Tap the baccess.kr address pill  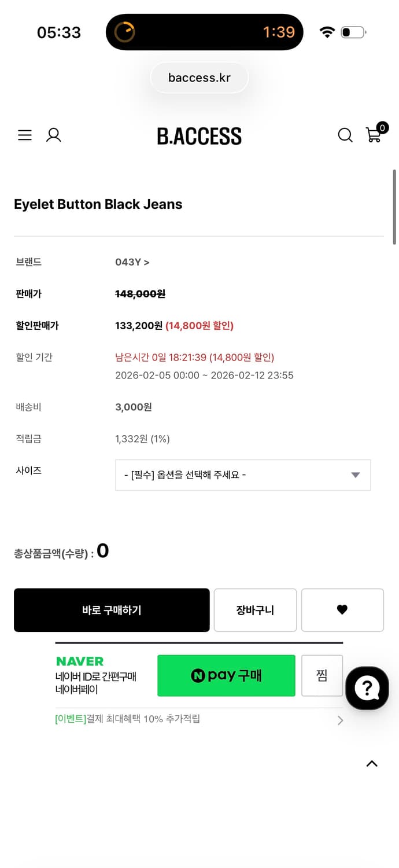click(x=199, y=77)
